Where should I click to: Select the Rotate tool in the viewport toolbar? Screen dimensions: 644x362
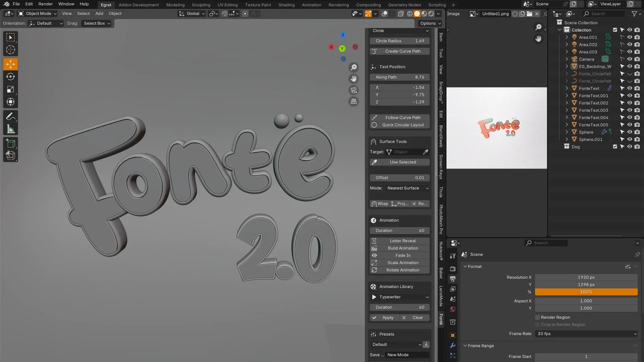pyautogui.click(x=10, y=76)
